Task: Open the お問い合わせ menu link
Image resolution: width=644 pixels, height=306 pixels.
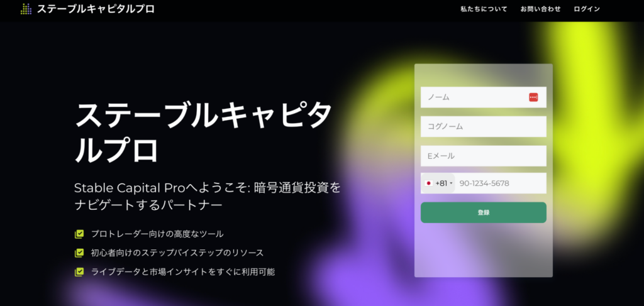Action: [540, 9]
